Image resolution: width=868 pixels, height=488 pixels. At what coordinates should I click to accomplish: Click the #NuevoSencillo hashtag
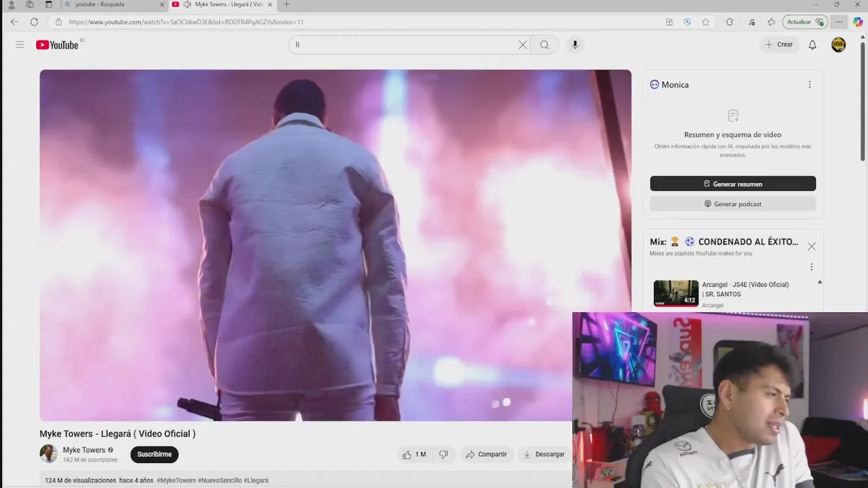point(220,481)
